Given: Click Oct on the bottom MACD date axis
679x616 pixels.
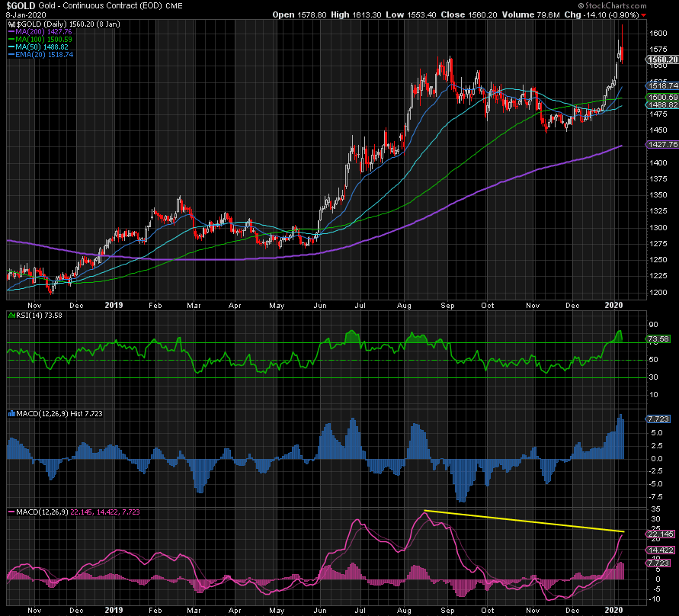Looking at the screenshot, I should (x=488, y=611).
